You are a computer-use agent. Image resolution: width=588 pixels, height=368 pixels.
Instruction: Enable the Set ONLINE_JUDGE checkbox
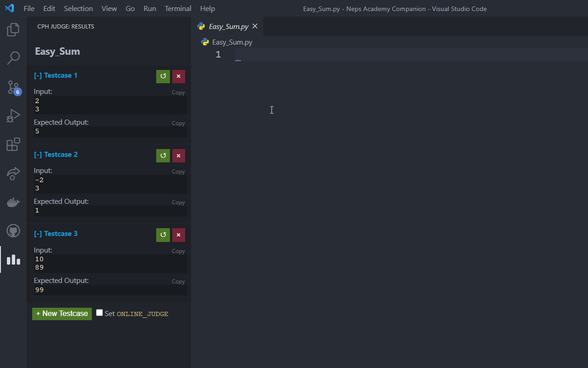tap(99, 313)
